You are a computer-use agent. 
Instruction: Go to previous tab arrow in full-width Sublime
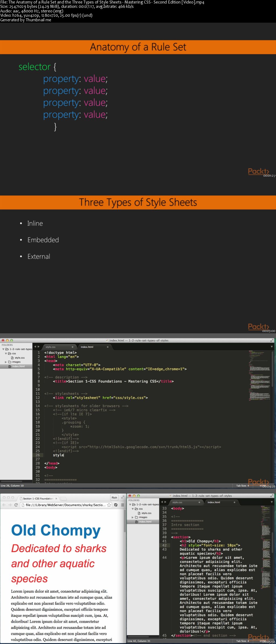[35, 347]
